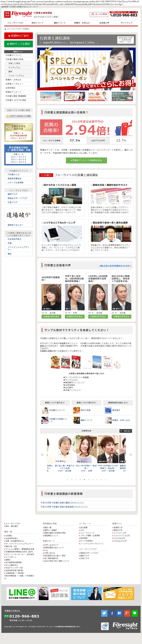Click the red 受講料のご案内 button

pyautogui.click(x=18, y=36)
